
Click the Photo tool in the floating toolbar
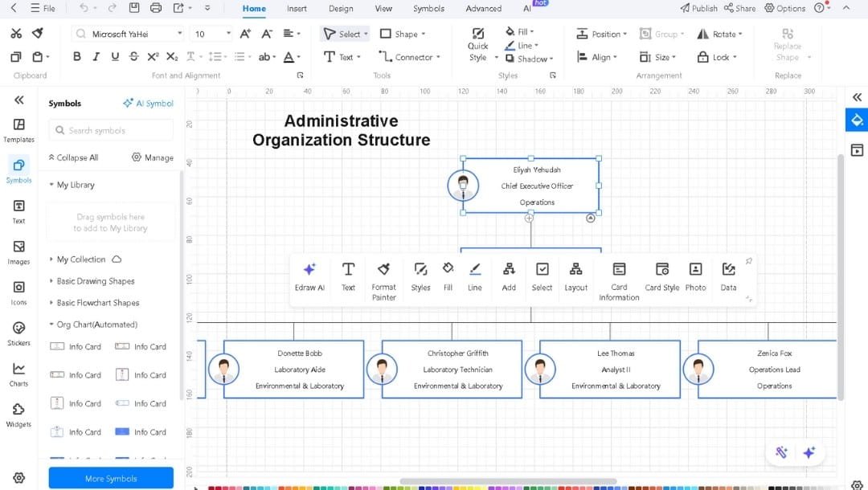[x=695, y=277]
